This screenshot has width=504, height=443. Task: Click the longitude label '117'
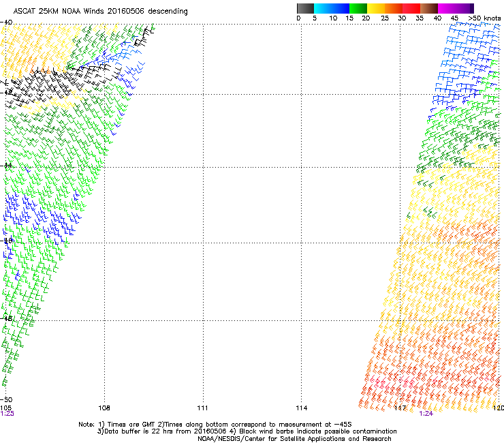point(400,408)
